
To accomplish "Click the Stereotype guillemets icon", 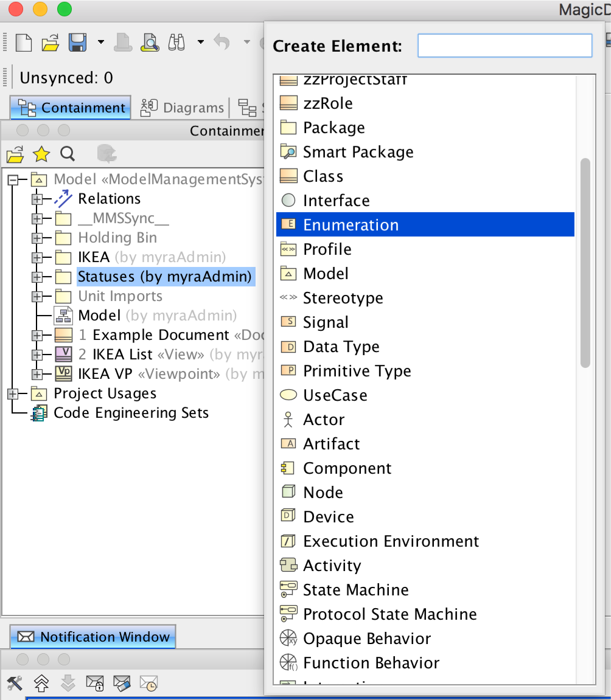I will point(288,297).
